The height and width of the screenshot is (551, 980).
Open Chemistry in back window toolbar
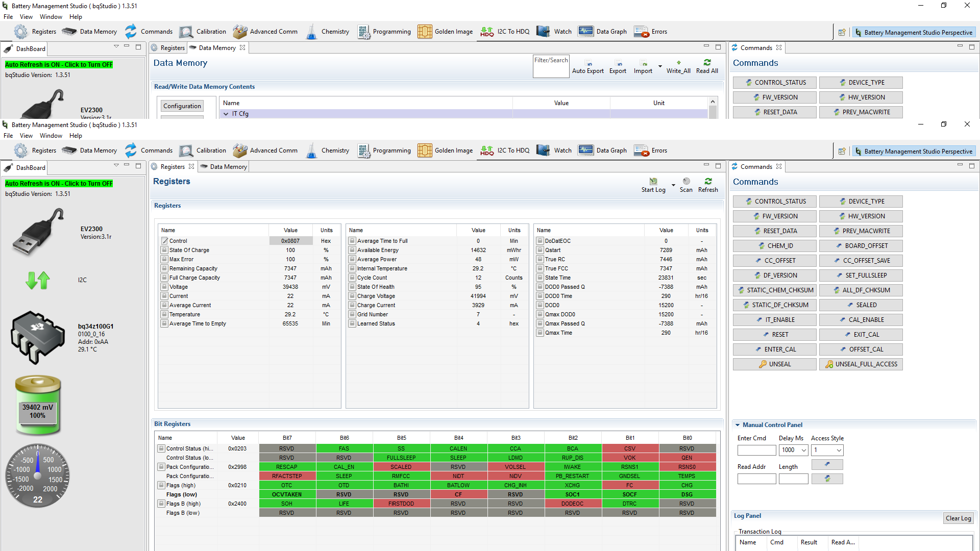[x=327, y=32]
